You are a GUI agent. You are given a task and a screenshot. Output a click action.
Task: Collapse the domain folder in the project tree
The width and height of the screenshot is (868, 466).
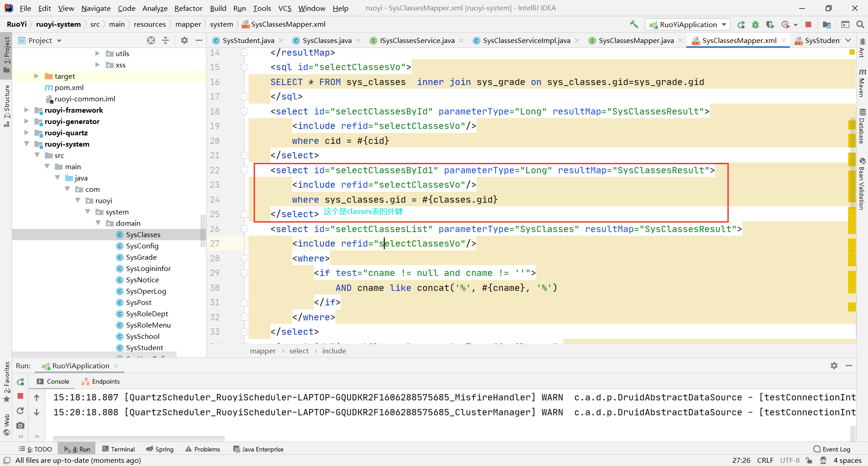click(x=98, y=223)
